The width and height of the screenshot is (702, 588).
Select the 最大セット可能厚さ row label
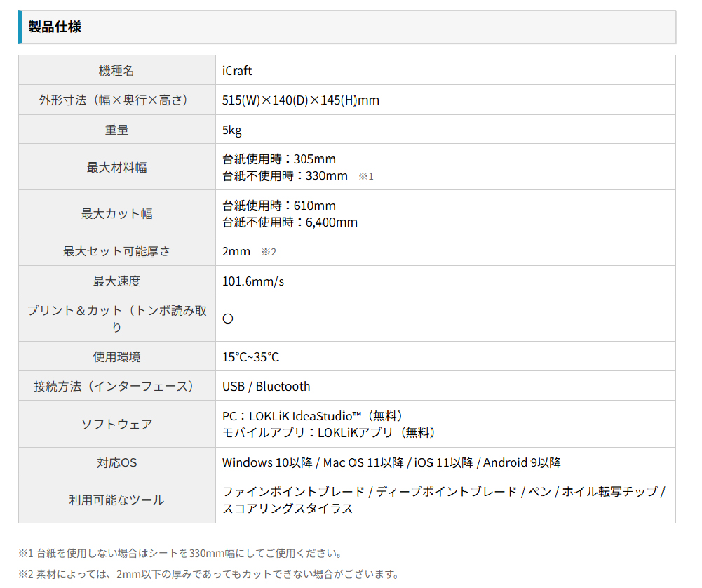tap(116, 251)
